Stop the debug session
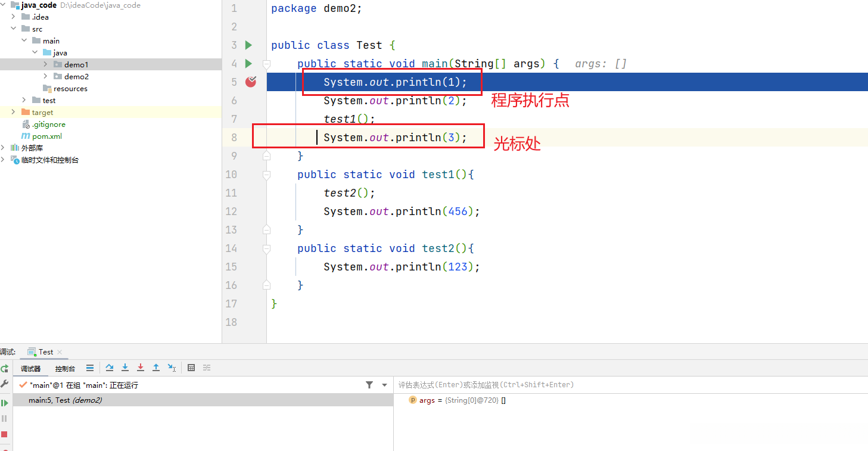The height and width of the screenshot is (451, 868). click(x=4, y=434)
